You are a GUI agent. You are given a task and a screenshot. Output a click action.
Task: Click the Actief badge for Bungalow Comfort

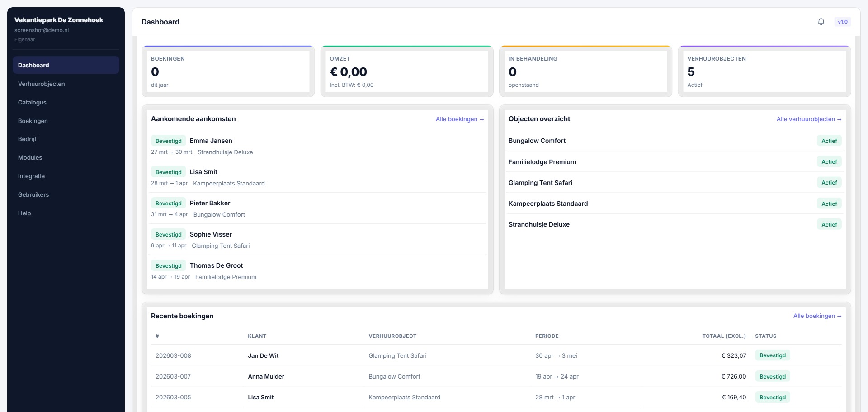pos(829,141)
